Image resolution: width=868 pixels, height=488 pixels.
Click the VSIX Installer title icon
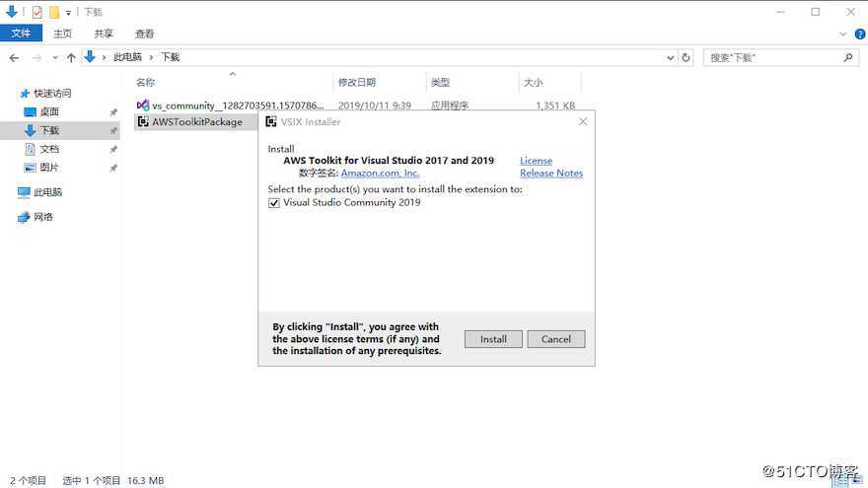tap(270, 121)
